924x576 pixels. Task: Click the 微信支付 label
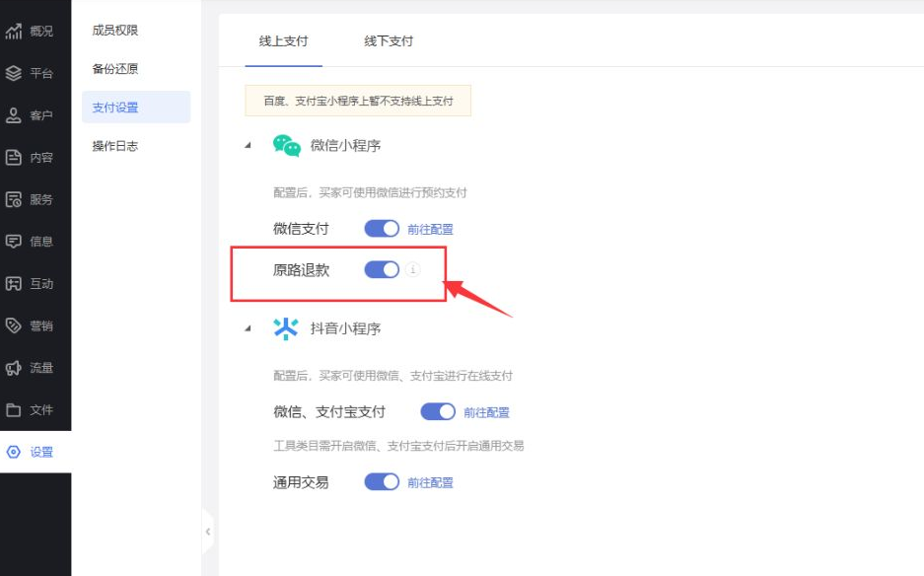coord(301,229)
